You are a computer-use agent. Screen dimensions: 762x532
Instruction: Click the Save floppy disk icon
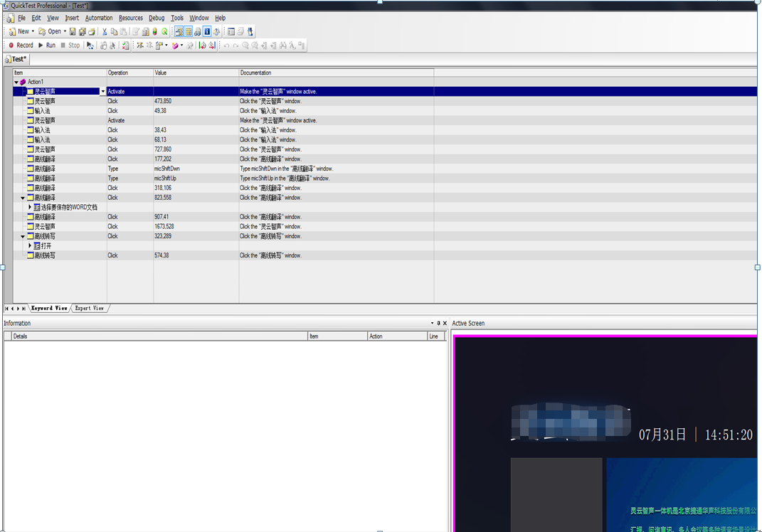(x=73, y=31)
